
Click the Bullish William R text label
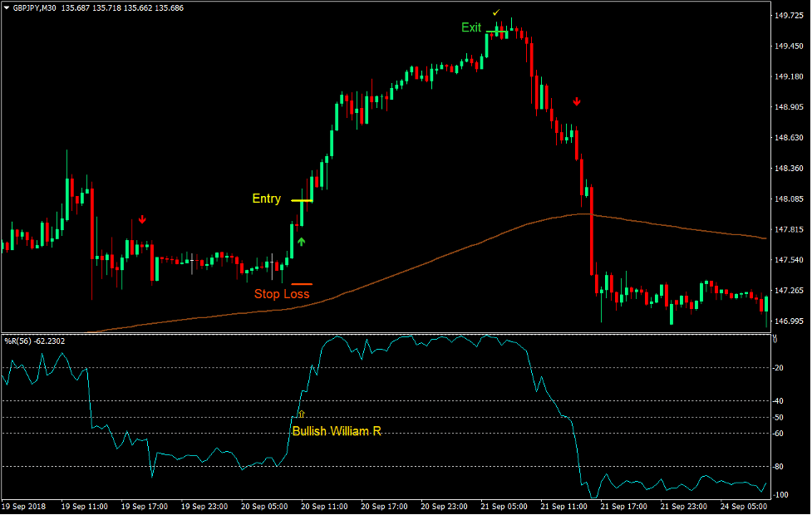click(x=336, y=430)
